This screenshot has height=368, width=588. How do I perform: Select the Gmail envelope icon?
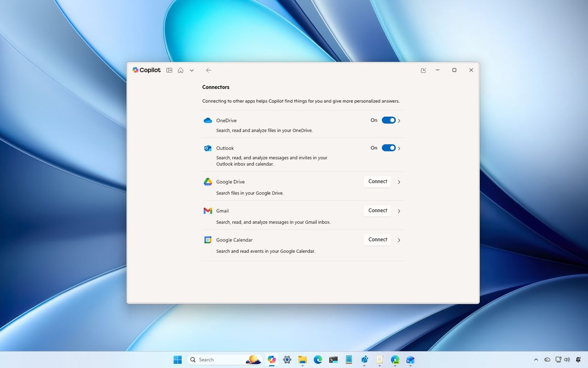(208, 211)
